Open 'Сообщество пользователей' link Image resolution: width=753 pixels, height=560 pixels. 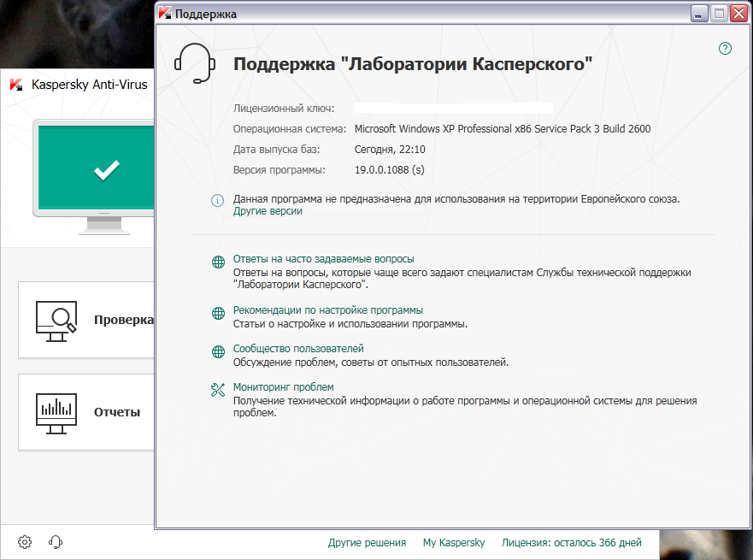(x=298, y=349)
